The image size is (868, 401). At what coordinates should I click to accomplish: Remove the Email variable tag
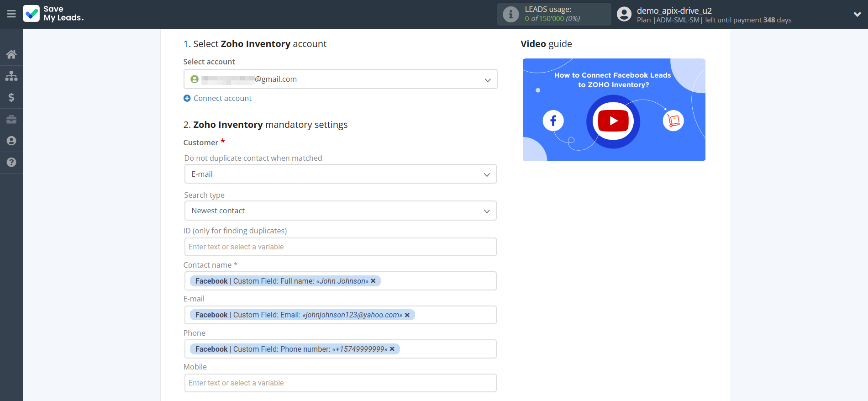click(407, 315)
